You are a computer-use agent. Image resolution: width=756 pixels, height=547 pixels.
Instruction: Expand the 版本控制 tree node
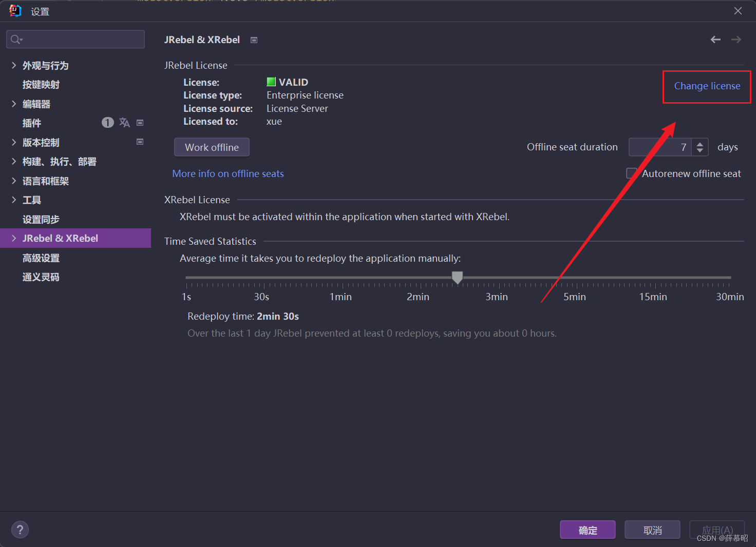click(14, 142)
